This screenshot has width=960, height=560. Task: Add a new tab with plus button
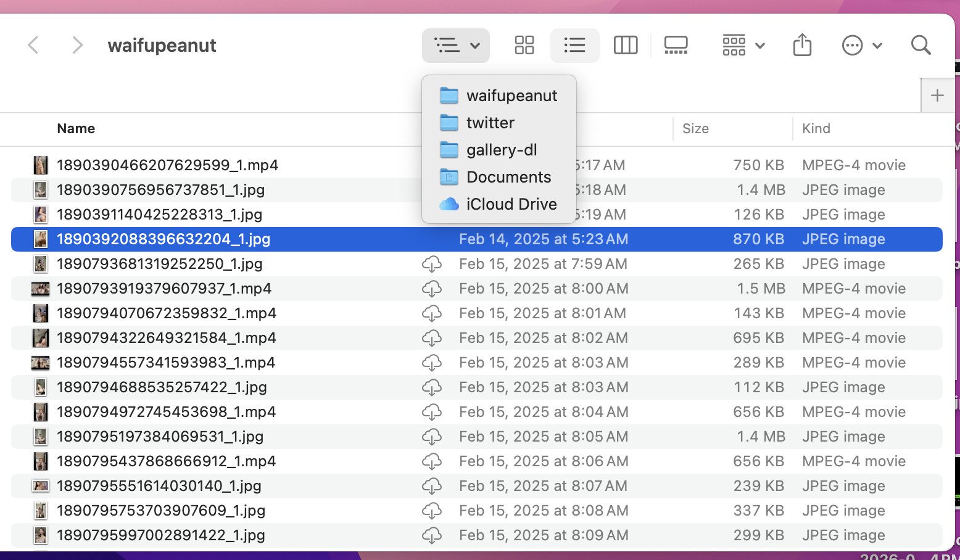point(937,96)
